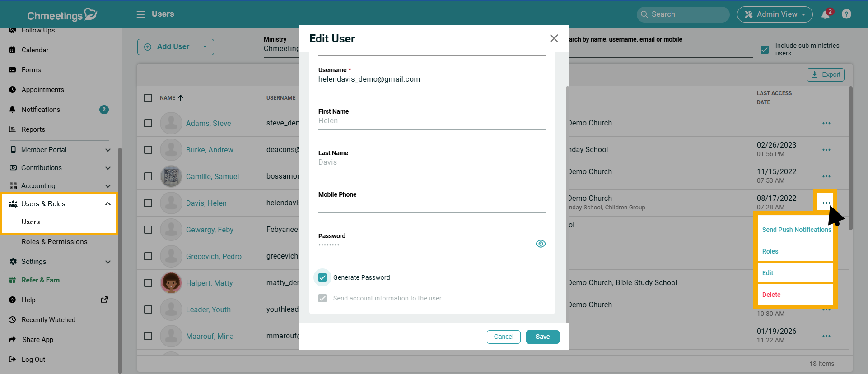Viewport: 868px width, 374px height.
Task: Select Send Push Notifications menu option
Action: click(x=796, y=230)
